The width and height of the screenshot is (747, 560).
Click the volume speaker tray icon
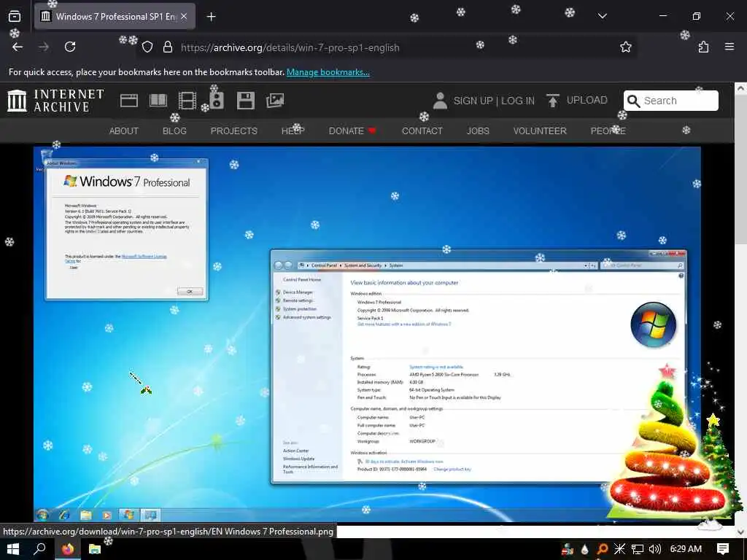pyautogui.click(x=655, y=549)
